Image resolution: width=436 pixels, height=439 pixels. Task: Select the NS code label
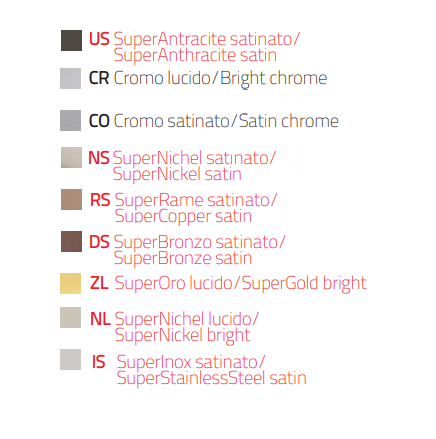(99, 158)
